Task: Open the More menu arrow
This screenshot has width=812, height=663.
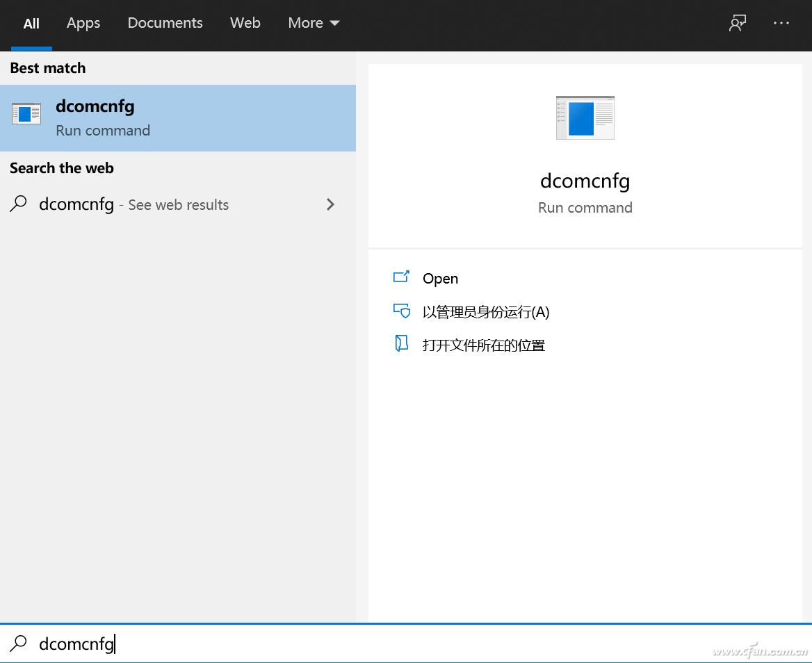Action: pyautogui.click(x=334, y=23)
